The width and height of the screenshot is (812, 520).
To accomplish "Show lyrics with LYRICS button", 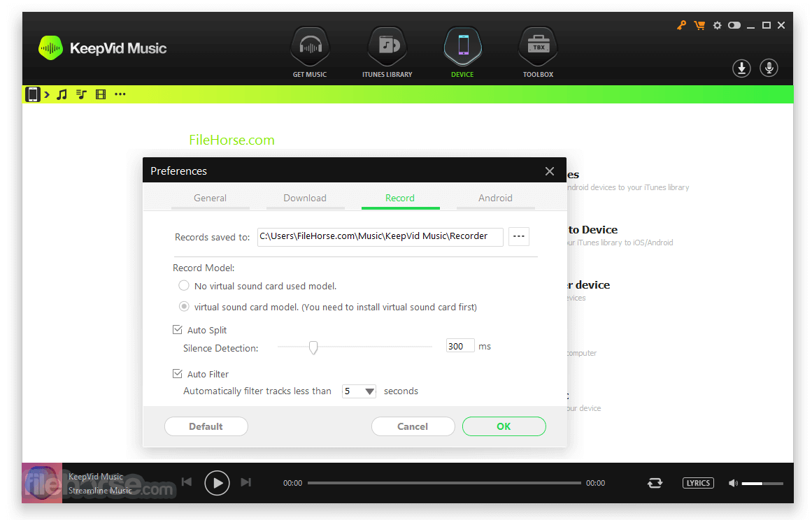I will (x=698, y=483).
